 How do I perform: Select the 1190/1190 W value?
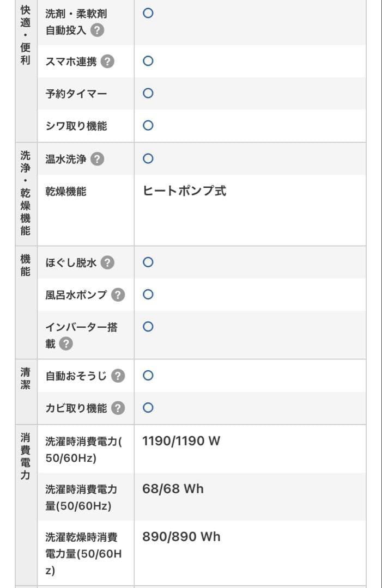click(181, 441)
